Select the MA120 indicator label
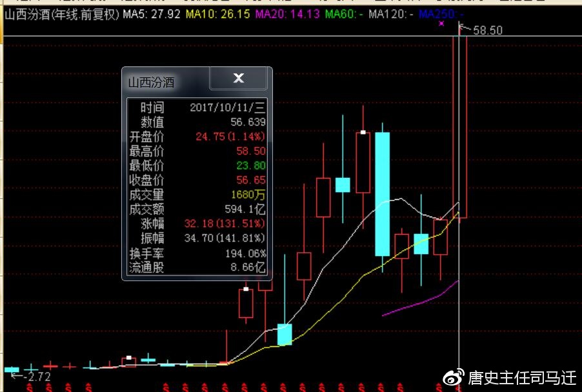Viewport: 582px width, 392px height. (x=391, y=14)
